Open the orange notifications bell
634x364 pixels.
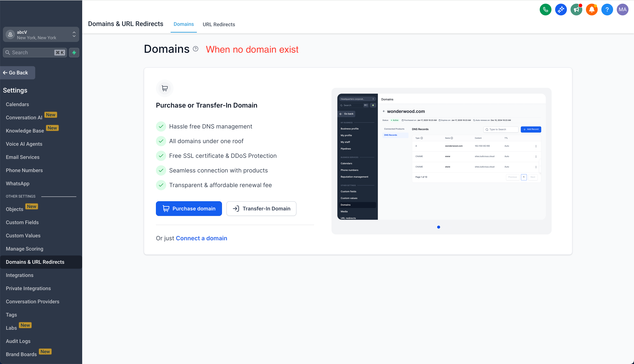[x=591, y=10]
